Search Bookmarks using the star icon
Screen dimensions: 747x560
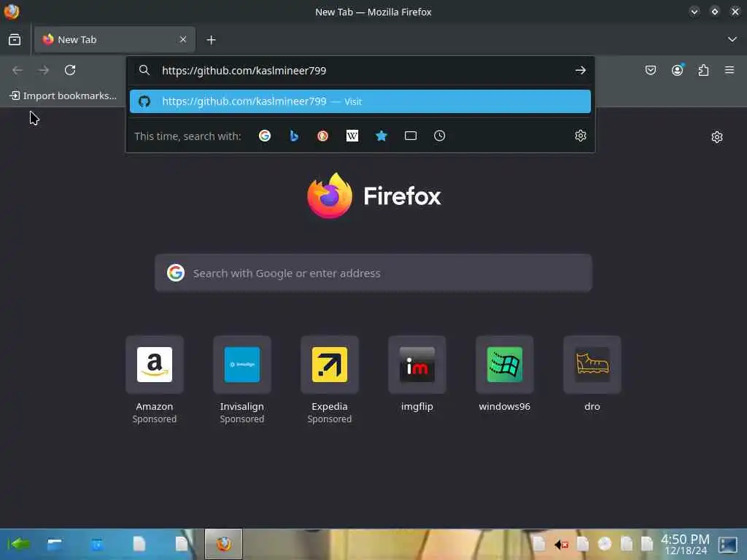[x=381, y=136]
